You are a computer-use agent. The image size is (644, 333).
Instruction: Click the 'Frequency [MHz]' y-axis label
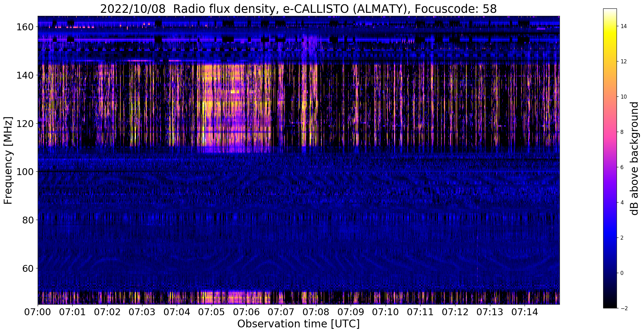point(8,160)
